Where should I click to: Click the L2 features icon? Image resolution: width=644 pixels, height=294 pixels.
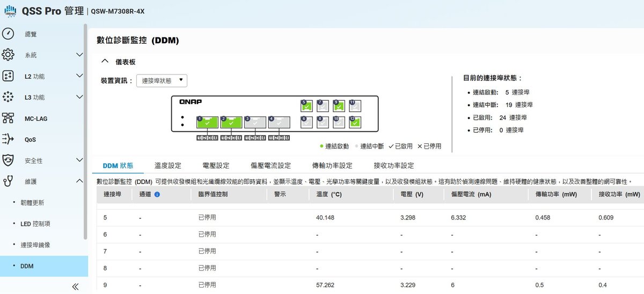point(8,76)
